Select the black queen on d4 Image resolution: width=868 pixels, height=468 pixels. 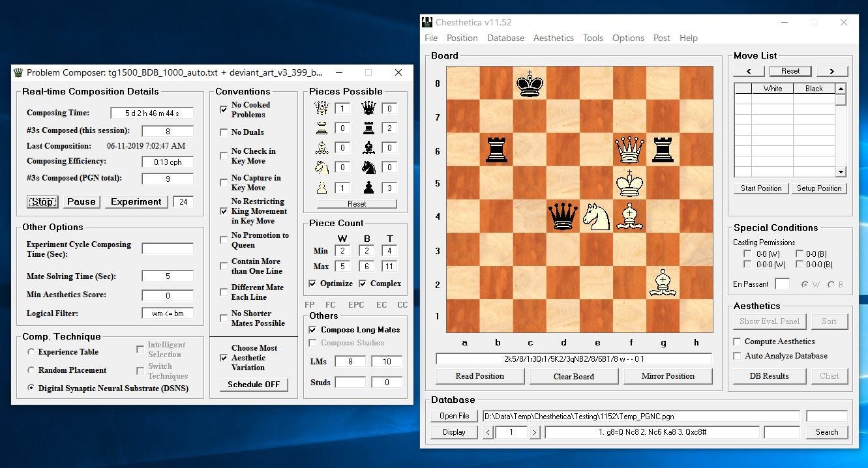click(563, 216)
